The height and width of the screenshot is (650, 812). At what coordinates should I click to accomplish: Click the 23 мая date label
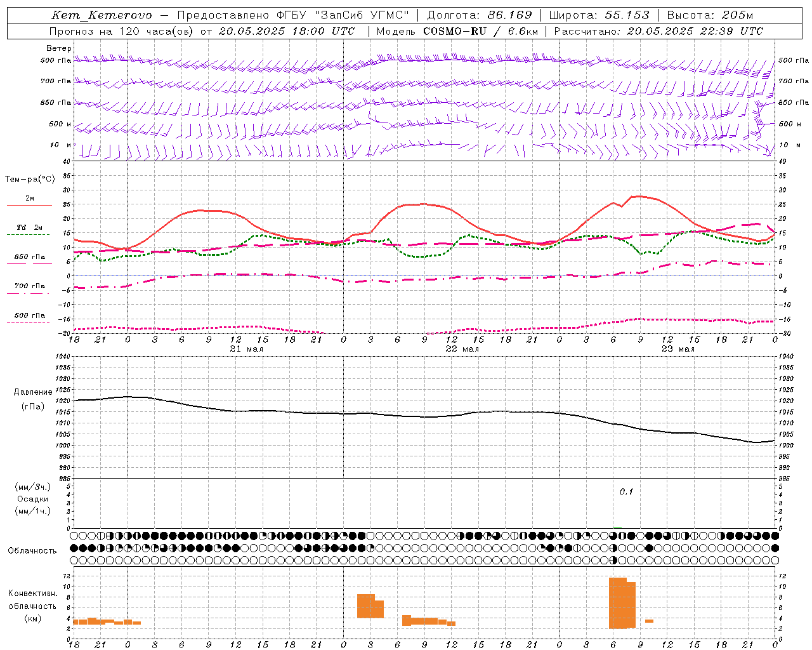coord(678,349)
